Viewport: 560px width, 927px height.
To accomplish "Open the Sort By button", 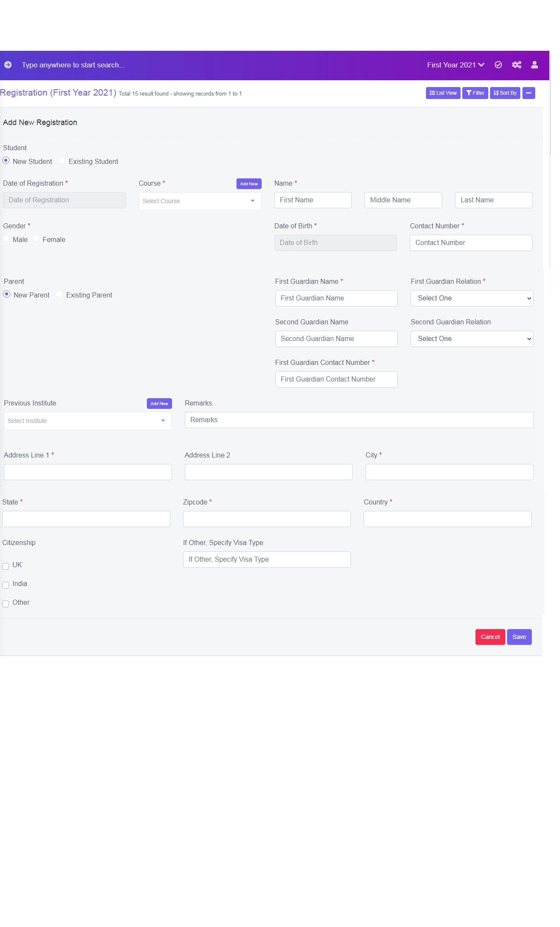I will tap(505, 93).
